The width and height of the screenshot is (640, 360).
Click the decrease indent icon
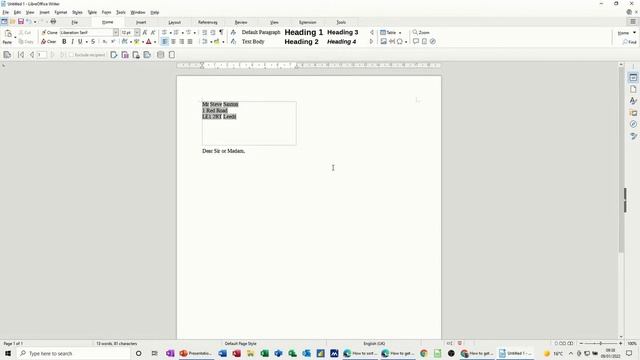point(213,32)
